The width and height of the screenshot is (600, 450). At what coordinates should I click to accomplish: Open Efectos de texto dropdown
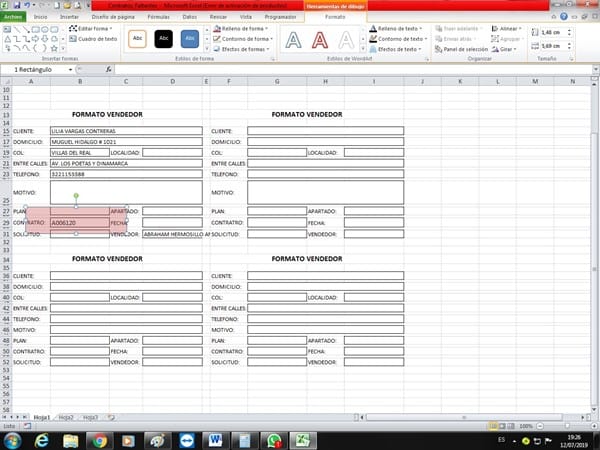click(396, 49)
